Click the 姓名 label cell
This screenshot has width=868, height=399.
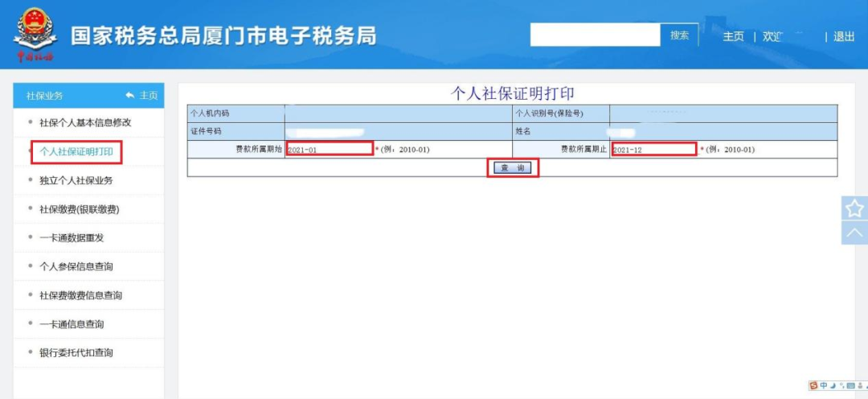coord(561,131)
